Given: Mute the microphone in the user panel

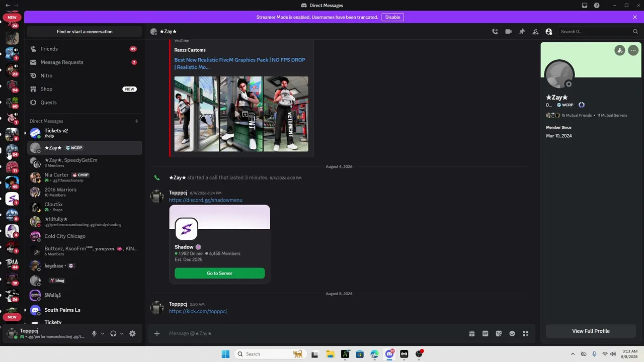Looking at the screenshot, I should pos(94,333).
